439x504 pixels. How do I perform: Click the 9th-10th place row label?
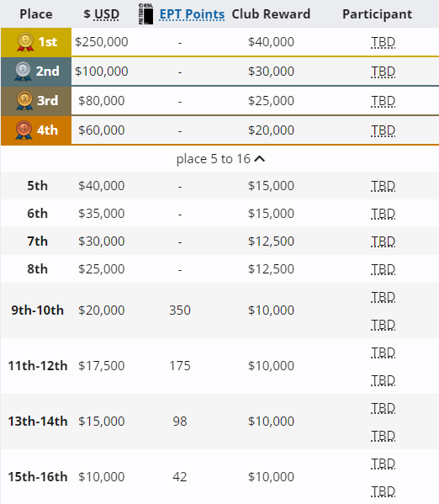tap(37, 310)
